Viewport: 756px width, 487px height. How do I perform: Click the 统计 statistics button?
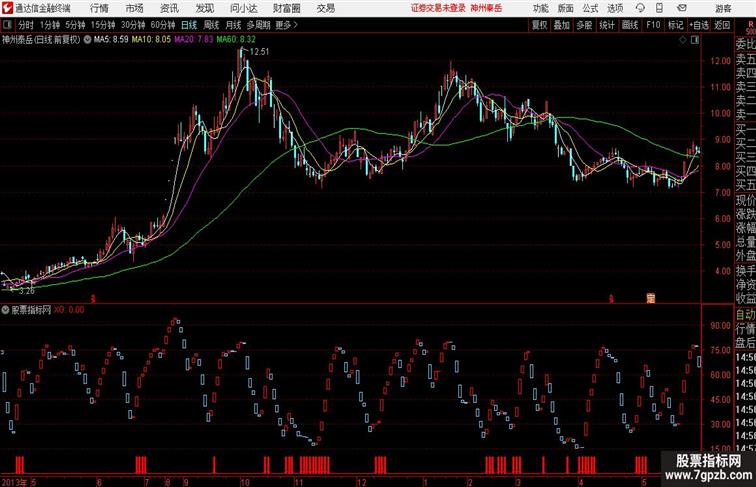pos(607,25)
